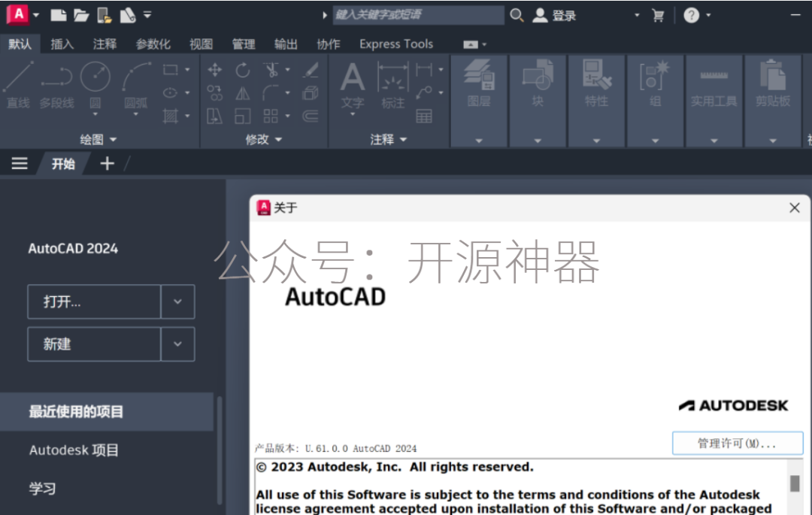Screen dimensions: 812x515
Task: Select the Fillet tool
Action: [271, 93]
